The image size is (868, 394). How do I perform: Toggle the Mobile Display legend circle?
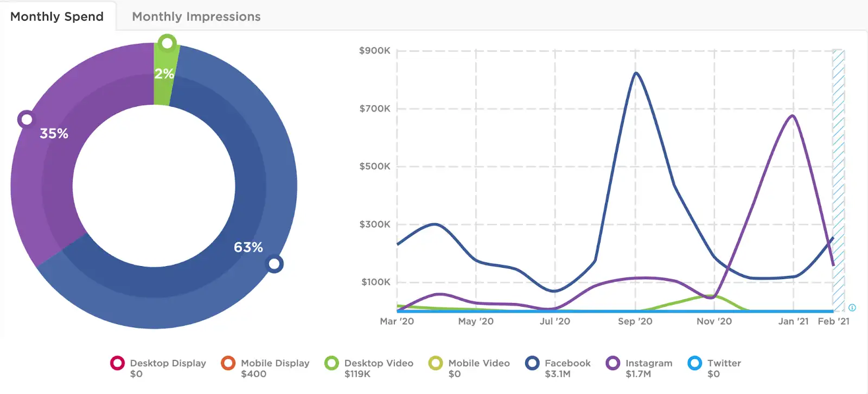pos(228,363)
